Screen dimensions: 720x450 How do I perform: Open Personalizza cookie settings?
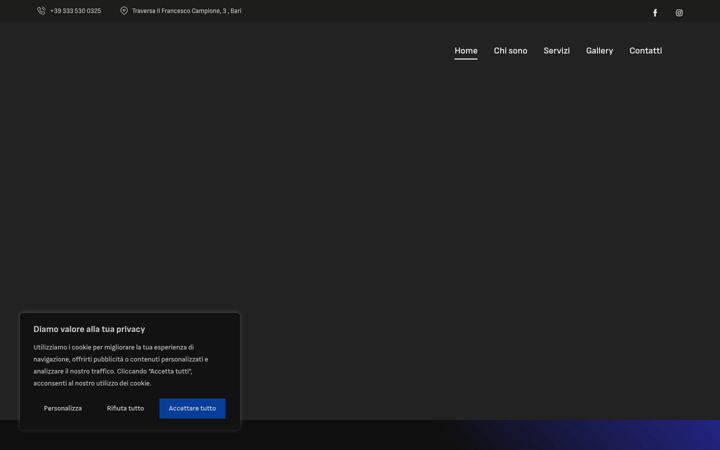[63, 408]
